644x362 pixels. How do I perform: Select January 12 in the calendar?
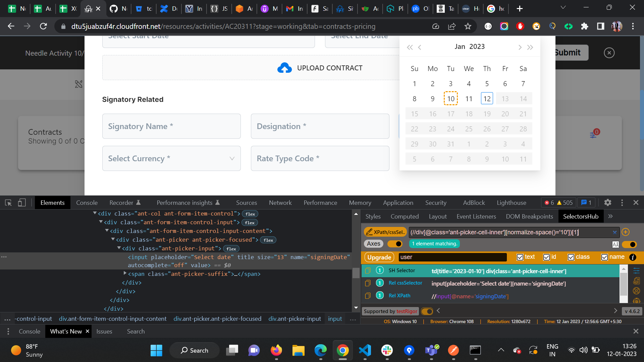pos(487,98)
